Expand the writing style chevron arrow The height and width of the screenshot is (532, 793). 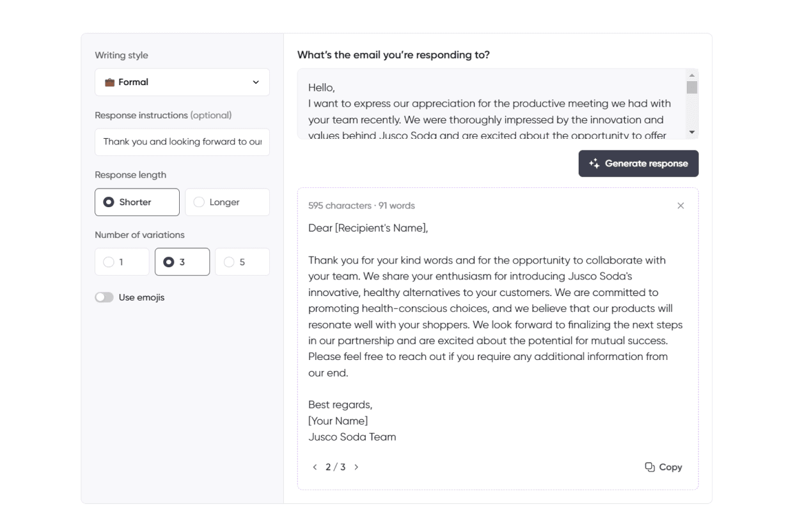pos(256,82)
